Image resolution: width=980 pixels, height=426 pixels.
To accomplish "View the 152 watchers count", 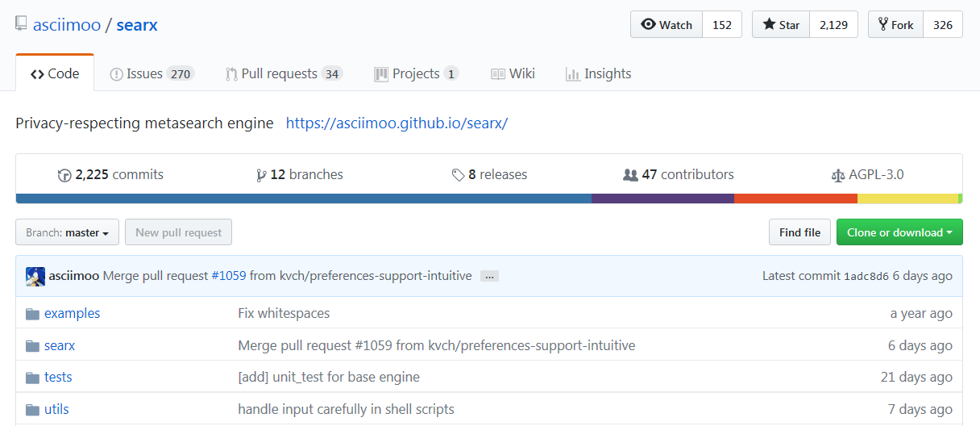I will click(x=722, y=24).
